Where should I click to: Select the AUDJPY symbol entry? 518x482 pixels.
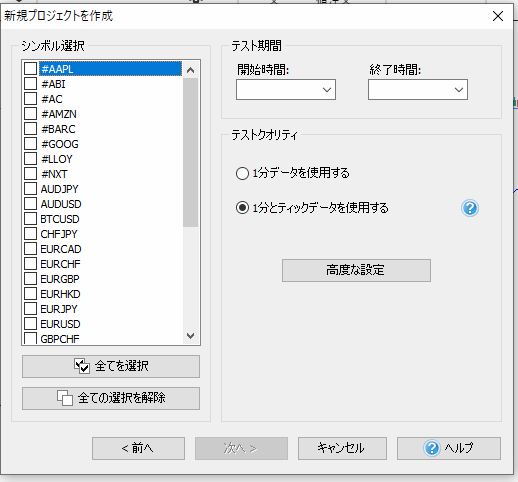coord(59,189)
